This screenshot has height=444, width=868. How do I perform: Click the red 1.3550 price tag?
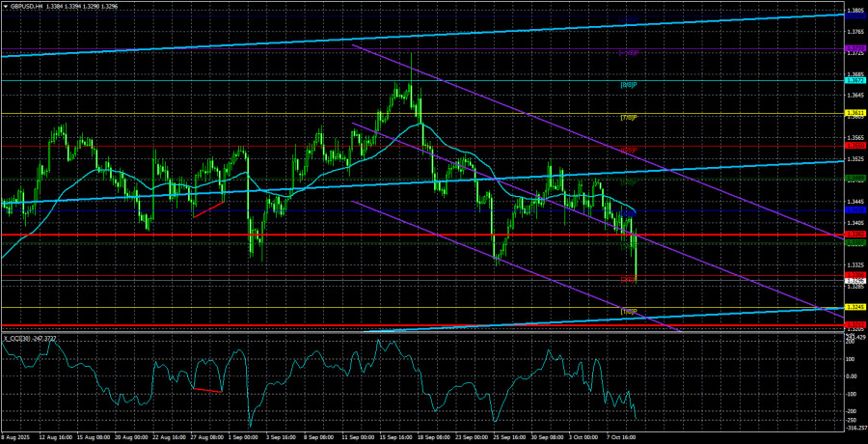[x=854, y=146]
